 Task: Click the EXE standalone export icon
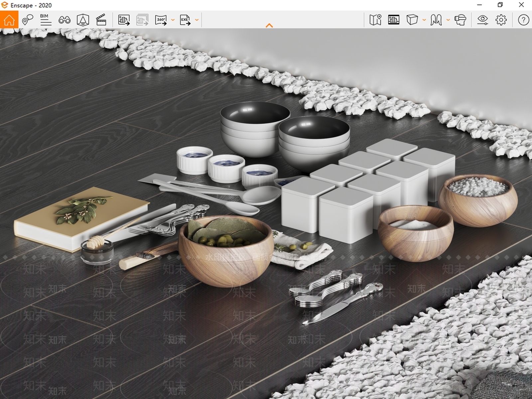(x=185, y=20)
